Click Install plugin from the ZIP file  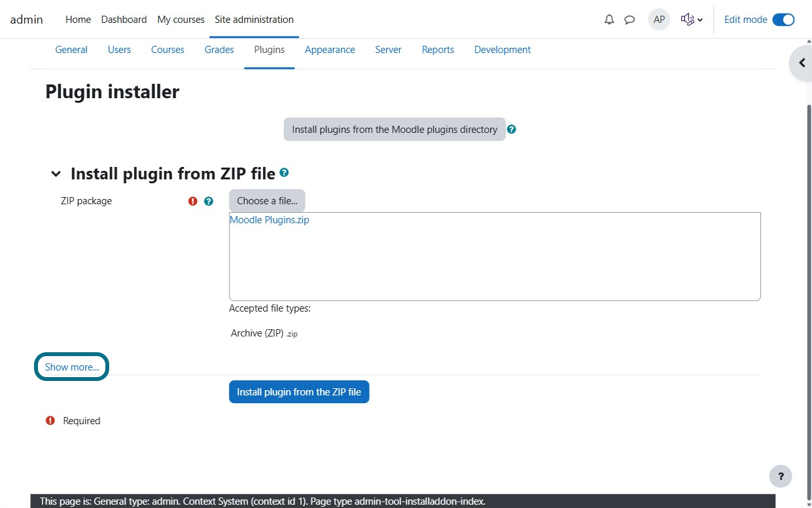(299, 392)
